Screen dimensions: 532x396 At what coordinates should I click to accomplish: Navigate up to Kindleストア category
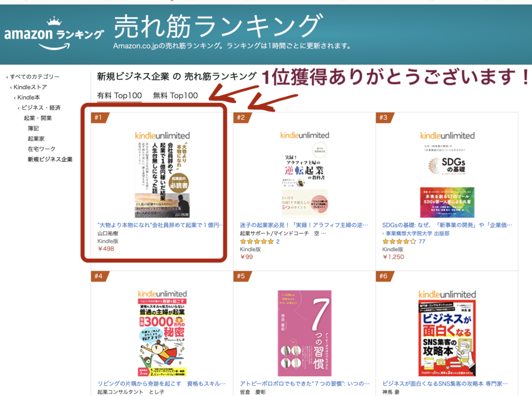click(29, 87)
